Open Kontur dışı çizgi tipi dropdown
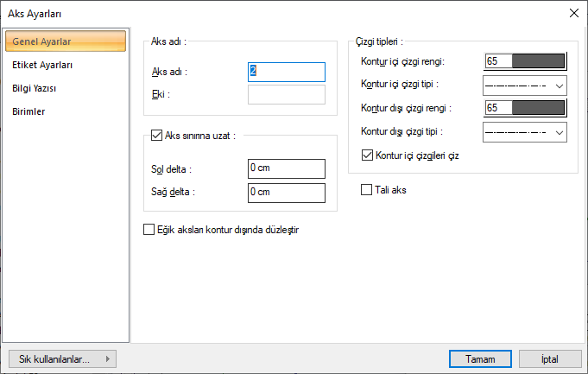The image size is (588, 374). click(x=524, y=132)
